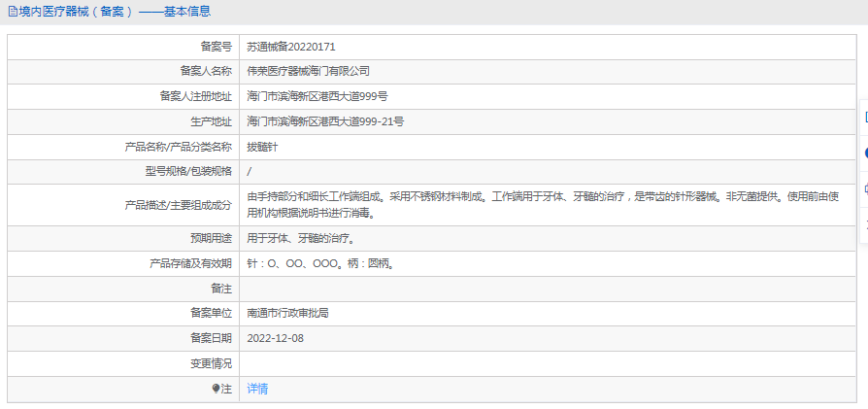Select the header text 境内医疗器械（备案）——基本信息
Screen dimensions: 868x409
[x=116, y=11]
